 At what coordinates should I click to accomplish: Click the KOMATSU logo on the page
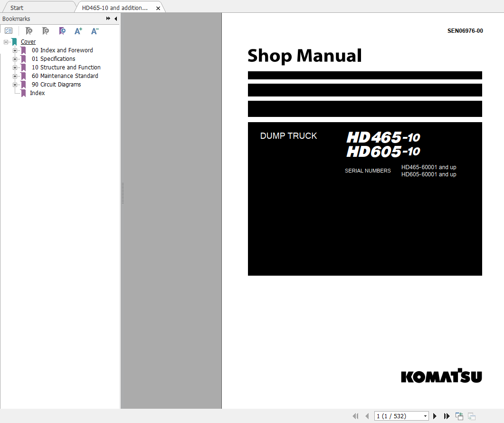pyautogui.click(x=441, y=376)
